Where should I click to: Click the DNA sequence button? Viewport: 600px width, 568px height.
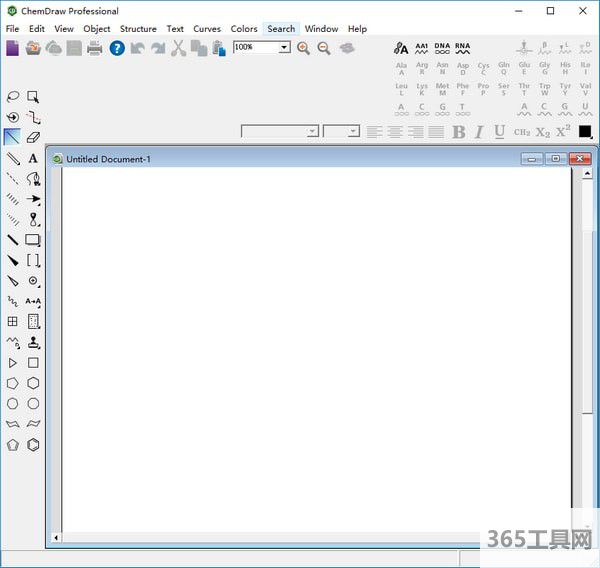[x=442, y=47]
